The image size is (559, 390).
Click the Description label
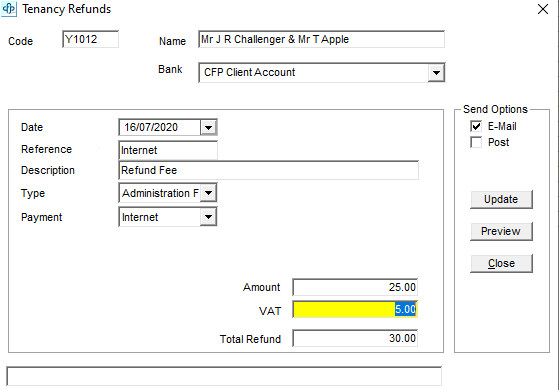point(48,170)
